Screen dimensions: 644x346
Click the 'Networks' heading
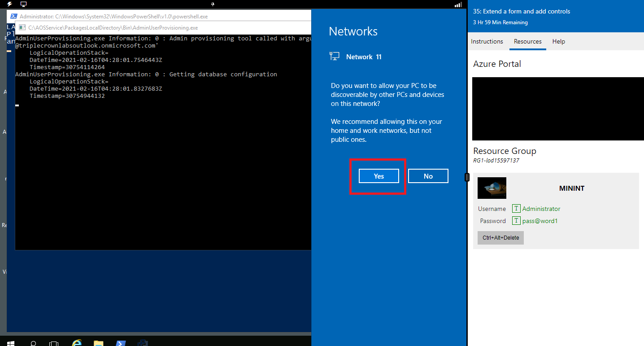tap(353, 31)
